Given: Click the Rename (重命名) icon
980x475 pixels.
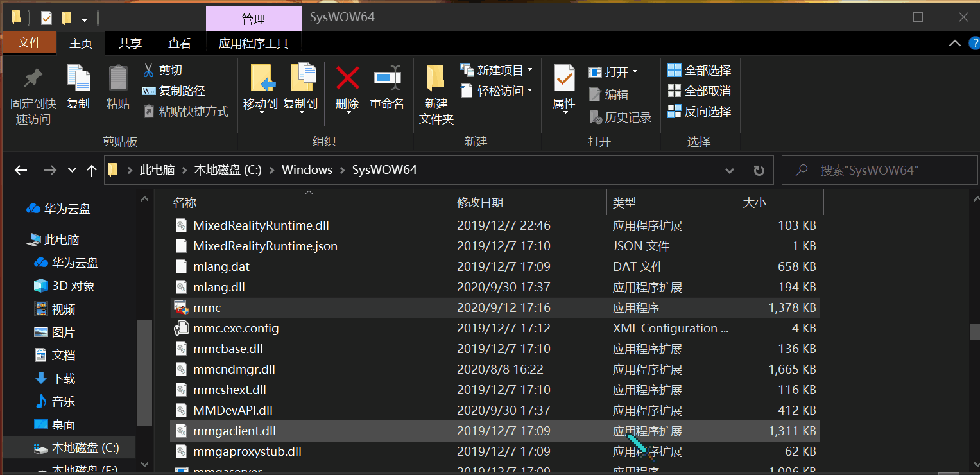Looking at the screenshot, I should (x=387, y=78).
